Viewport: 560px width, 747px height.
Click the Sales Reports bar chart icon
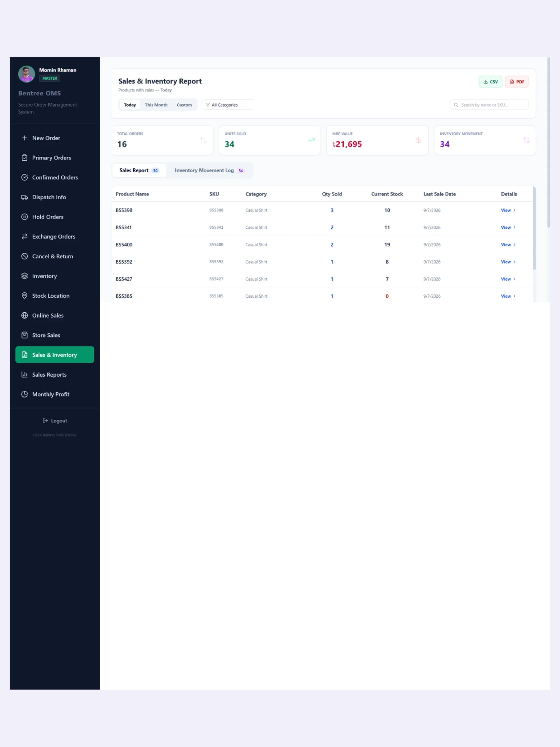24,374
